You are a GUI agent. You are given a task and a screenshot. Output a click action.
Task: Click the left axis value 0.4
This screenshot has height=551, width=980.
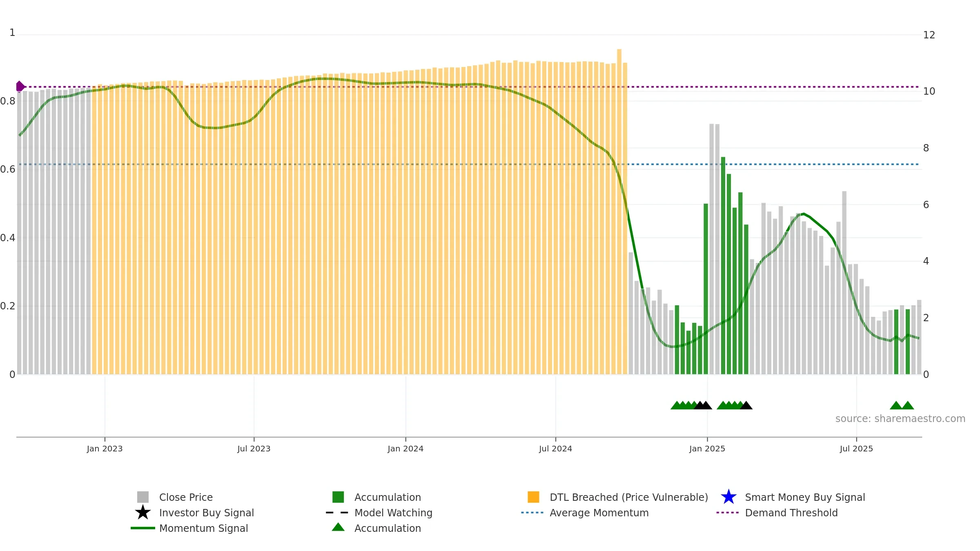point(8,238)
